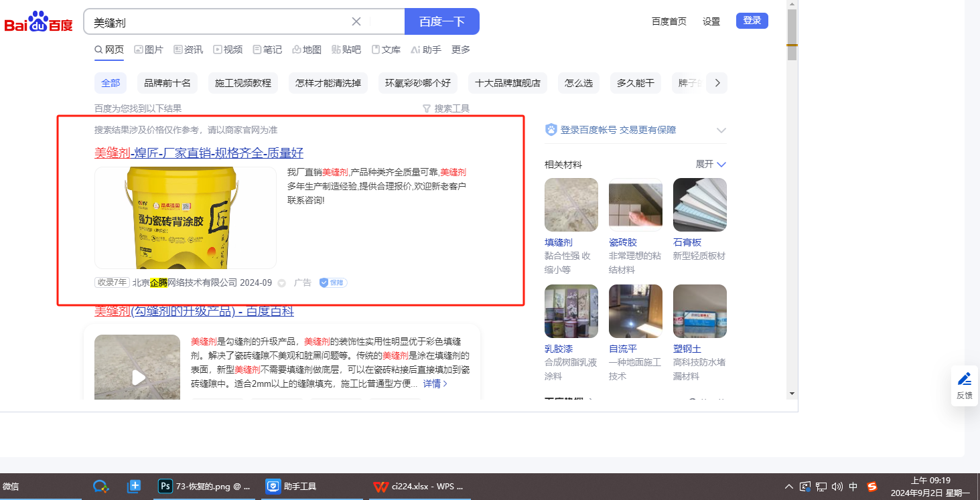Clear the search box with the X icon

click(x=356, y=21)
